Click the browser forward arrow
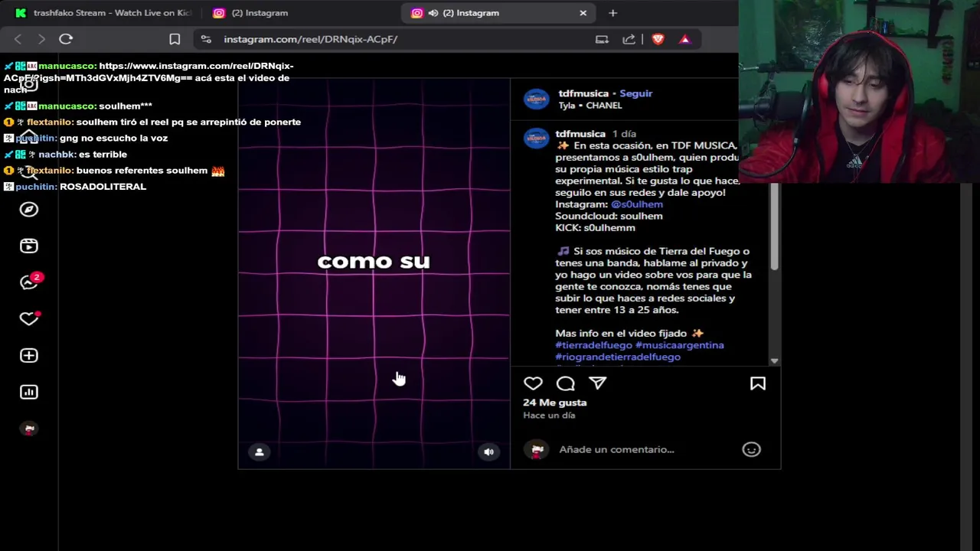Image resolution: width=980 pixels, height=551 pixels. (42, 39)
